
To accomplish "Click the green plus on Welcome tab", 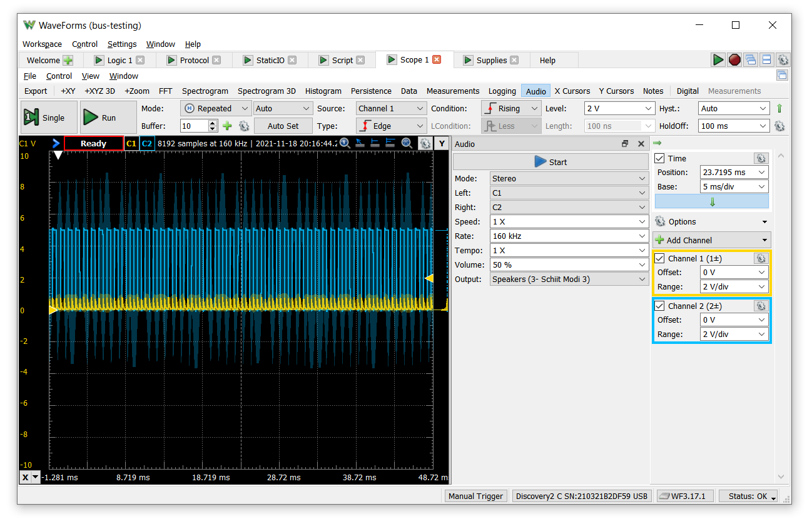I will click(68, 61).
